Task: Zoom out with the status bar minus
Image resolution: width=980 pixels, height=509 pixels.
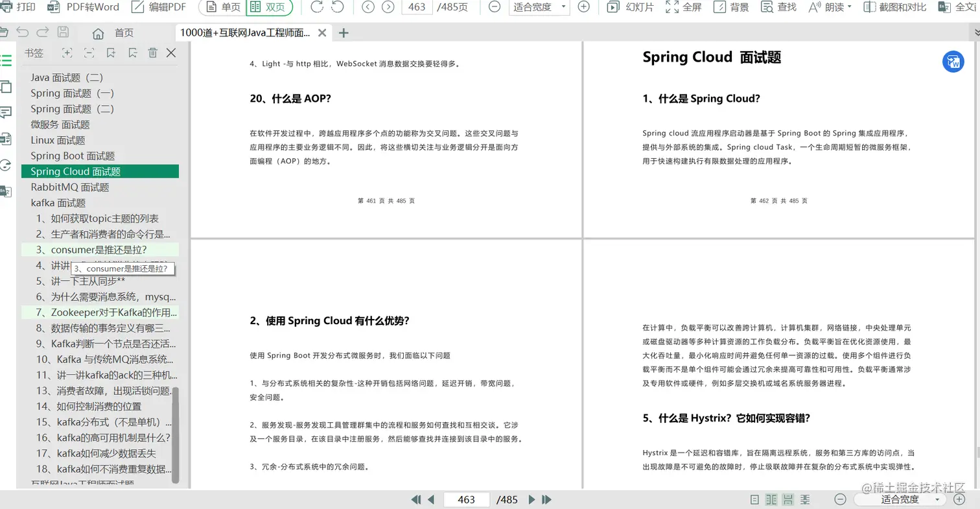Action: point(840,500)
